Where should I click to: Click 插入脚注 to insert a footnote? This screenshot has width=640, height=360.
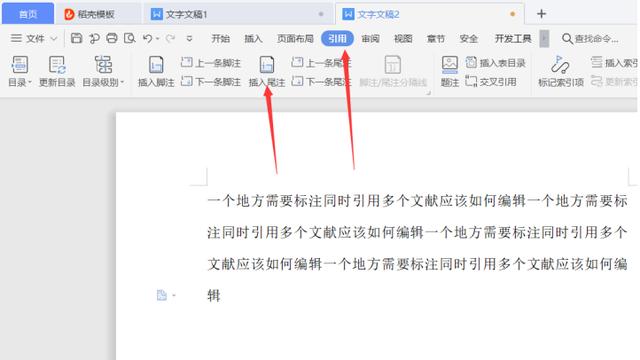tap(156, 72)
